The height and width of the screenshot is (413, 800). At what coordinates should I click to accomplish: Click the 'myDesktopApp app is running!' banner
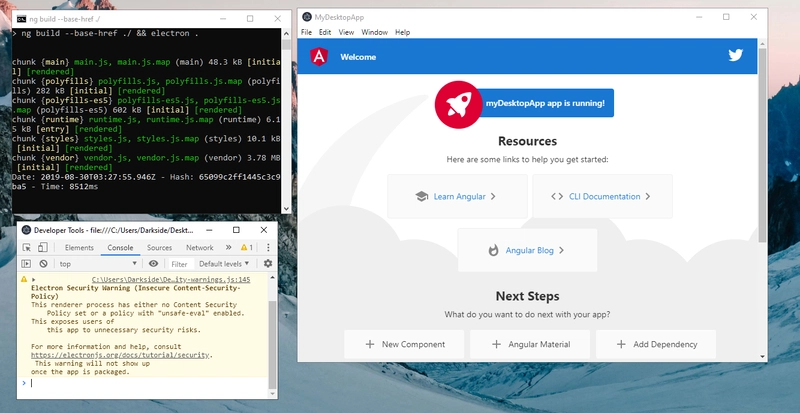[545, 103]
